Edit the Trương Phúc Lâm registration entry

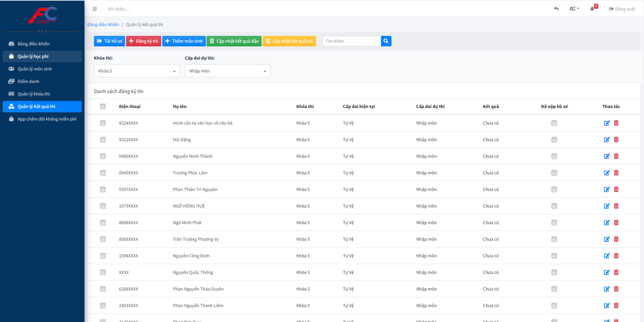tap(607, 173)
